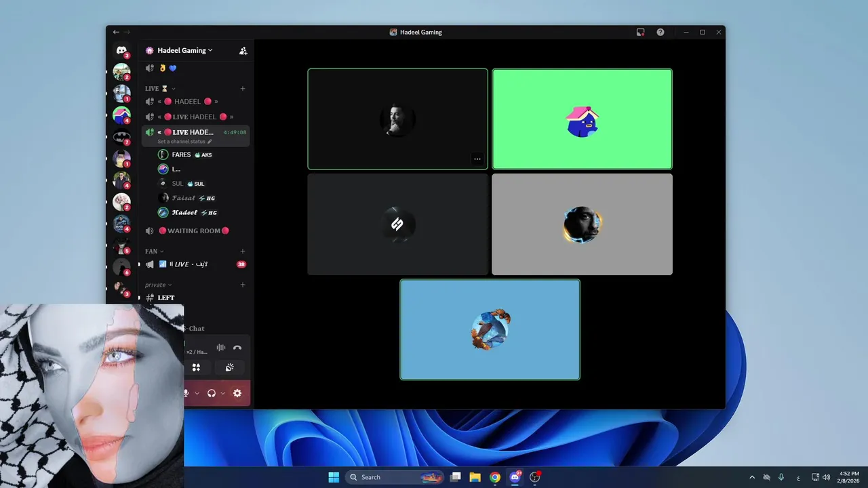Viewport: 868px width, 488px height.
Task: Go back with Discord title bar arrow
Action: (116, 32)
